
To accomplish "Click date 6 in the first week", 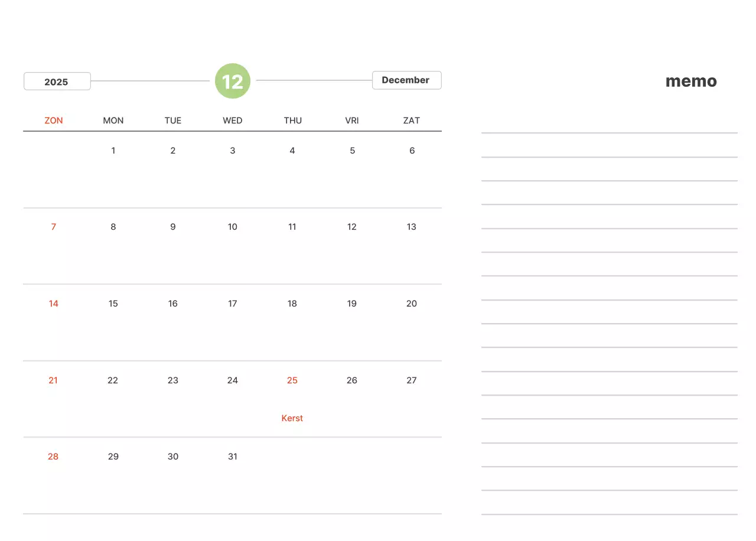I will tap(412, 151).
